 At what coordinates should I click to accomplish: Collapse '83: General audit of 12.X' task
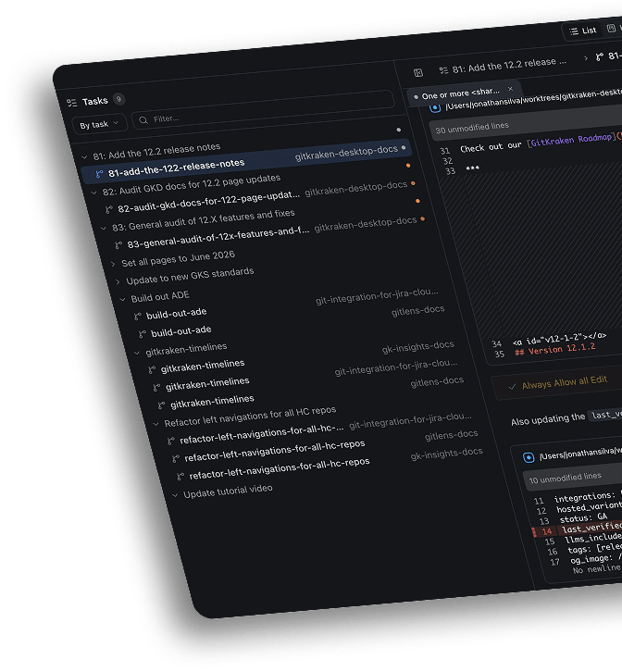tap(104, 228)
